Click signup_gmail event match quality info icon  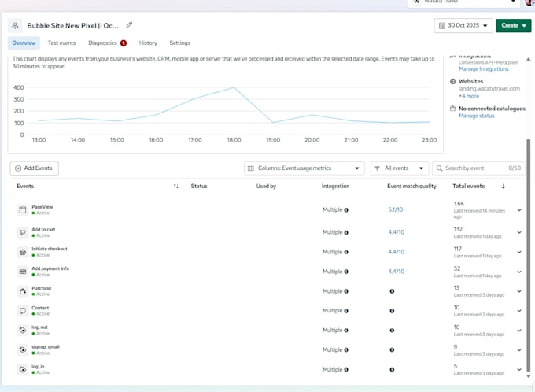tap(392, 349)
